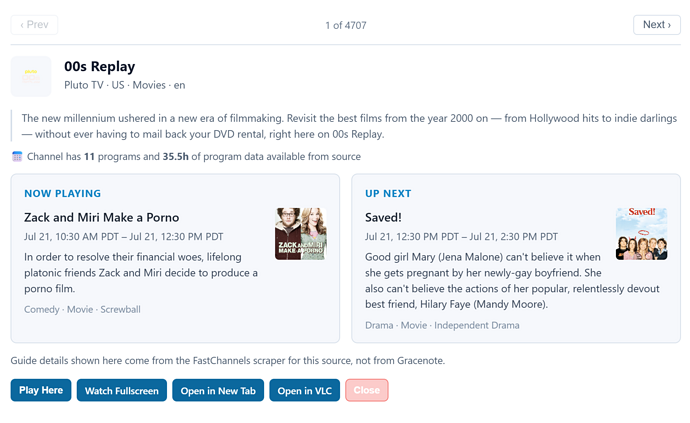Image resolution: width=690 pixels, height=423 pixels.
Task: Click the 00s Replay channel logo icon
Action: 31,76
